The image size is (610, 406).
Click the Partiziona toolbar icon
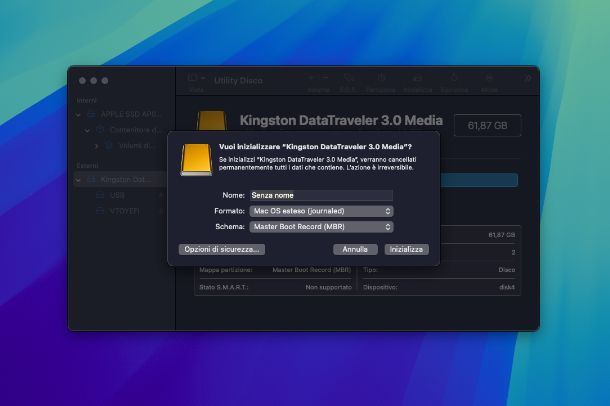(381, 79)
